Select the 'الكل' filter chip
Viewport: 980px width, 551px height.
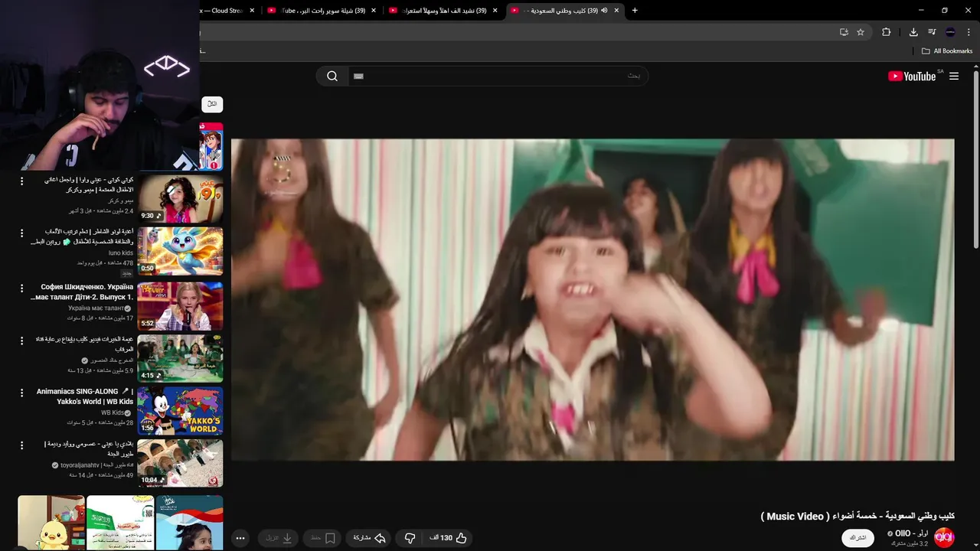212,104
